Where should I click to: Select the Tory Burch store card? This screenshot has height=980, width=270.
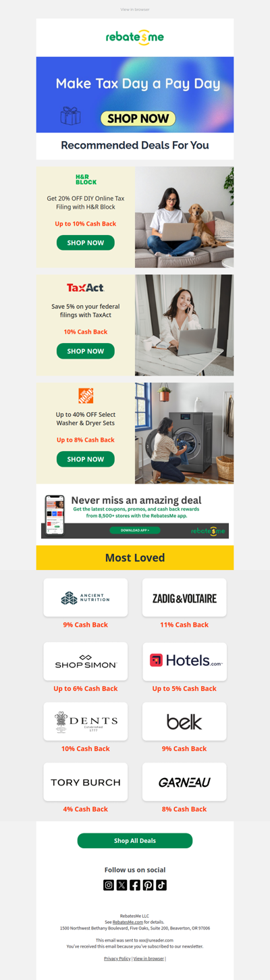coord(86,782)
